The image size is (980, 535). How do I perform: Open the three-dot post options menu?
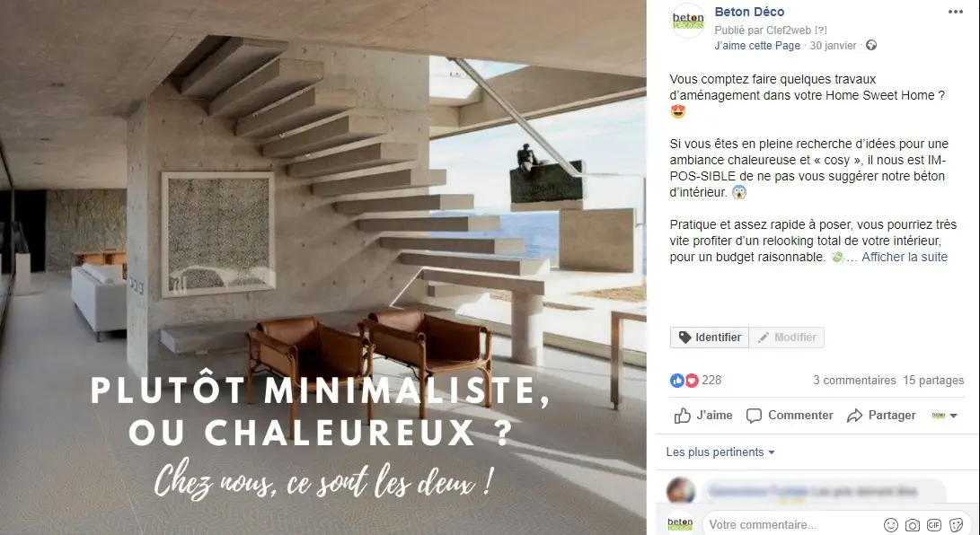(955, 12)
